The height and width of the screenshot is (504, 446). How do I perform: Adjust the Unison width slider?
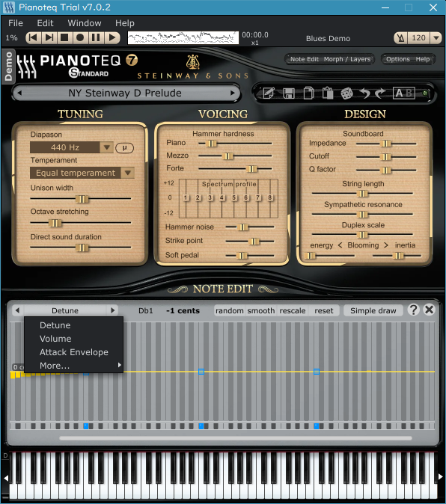point(82,199)
